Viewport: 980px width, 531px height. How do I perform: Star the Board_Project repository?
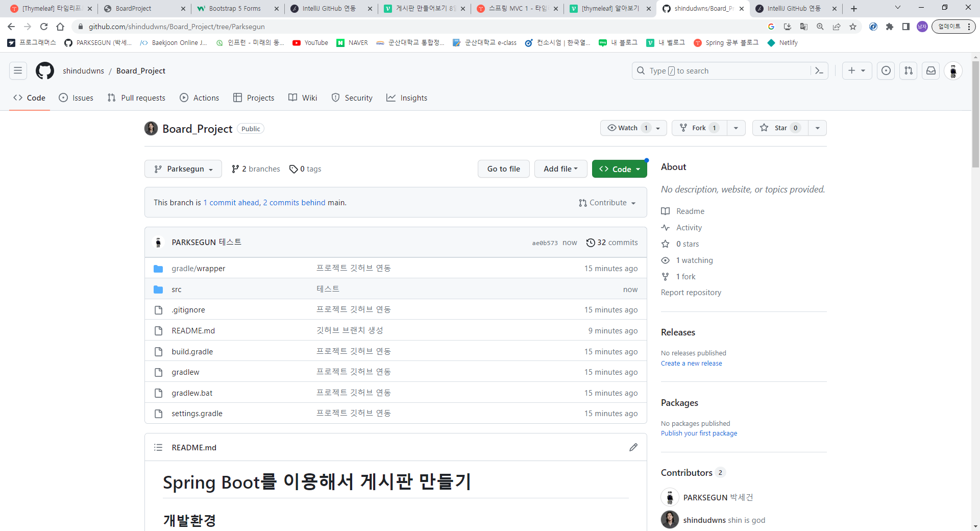pyautogui.click(x=780, y=128)
